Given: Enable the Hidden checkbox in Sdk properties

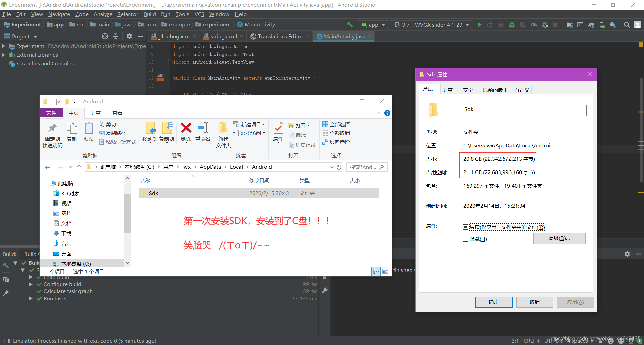Looking at the screenshot, I should click(465, 239).
